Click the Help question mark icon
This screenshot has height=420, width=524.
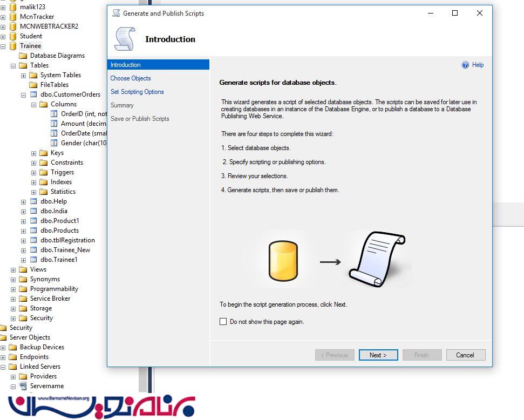click(x=465, y=65)
